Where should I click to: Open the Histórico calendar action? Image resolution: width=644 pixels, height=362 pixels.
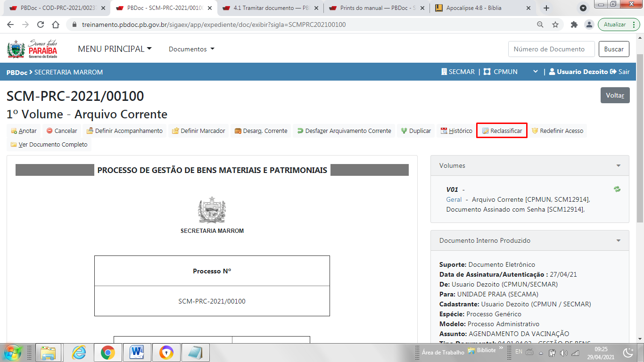[456, 131]
